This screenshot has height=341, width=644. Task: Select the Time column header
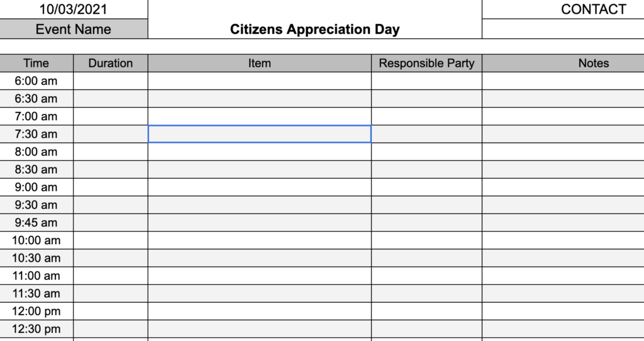click(36, 64)
